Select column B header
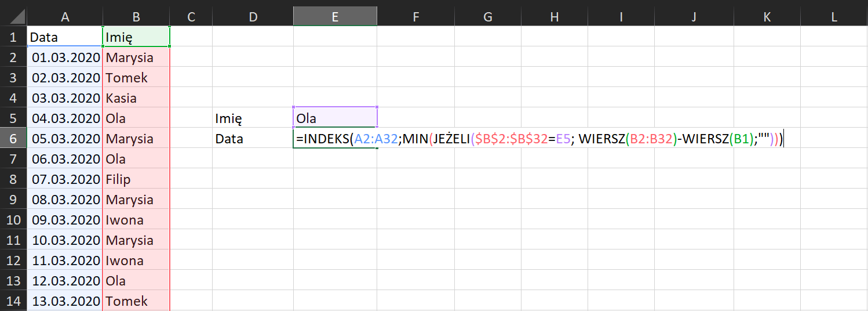The width and height of the screenshot is (868, 311). (136, 17)
